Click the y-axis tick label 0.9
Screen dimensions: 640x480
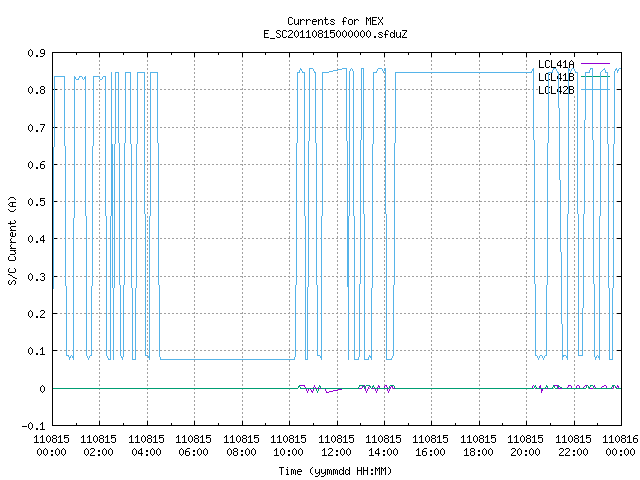[x=36, y=53]
